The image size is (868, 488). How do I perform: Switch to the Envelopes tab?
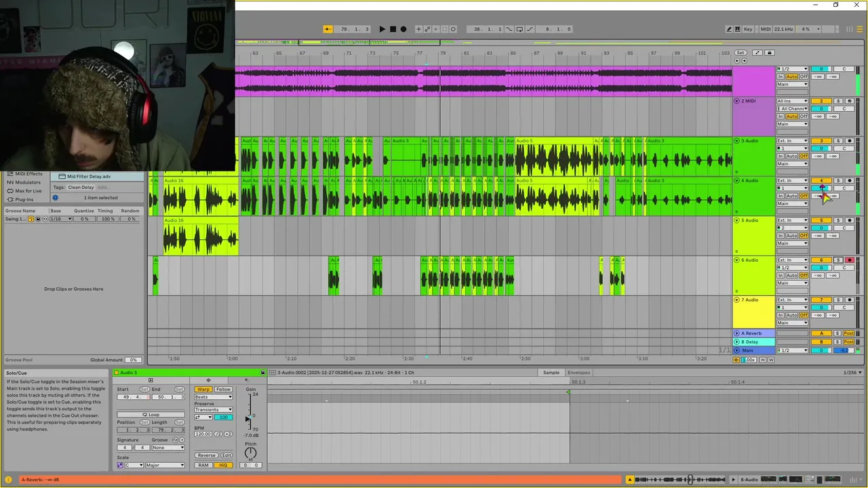(x=578, y=373)
